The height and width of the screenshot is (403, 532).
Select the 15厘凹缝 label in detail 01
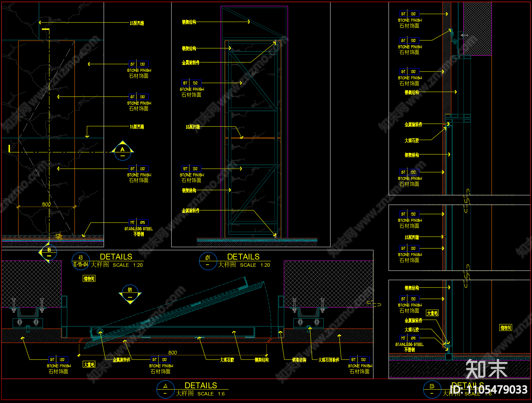[x=193, y=127]
